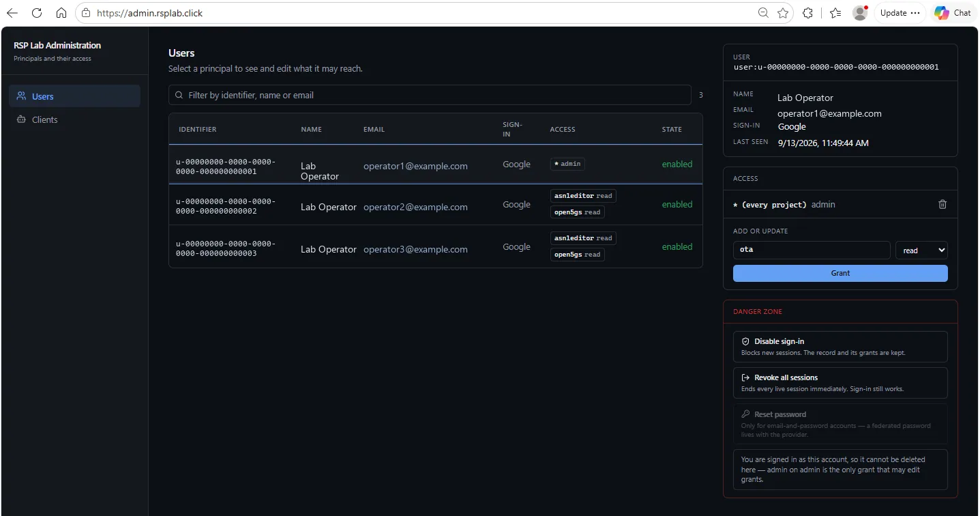This screenshot has width=980, height=516.
Task: Open the favorites list icon
Action: (x=835, y=13)
